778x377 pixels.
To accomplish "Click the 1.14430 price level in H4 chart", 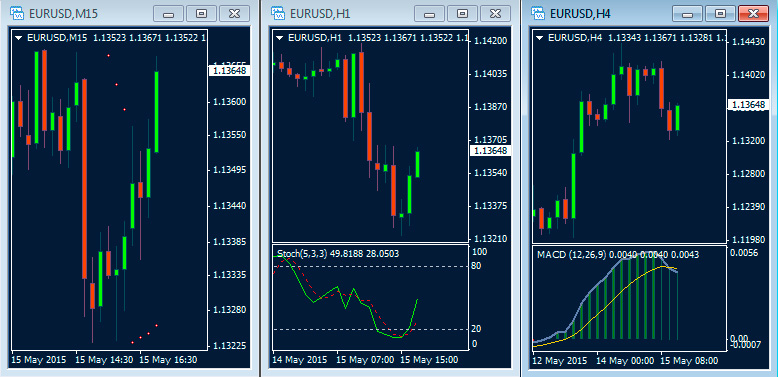I will (748, 43).
